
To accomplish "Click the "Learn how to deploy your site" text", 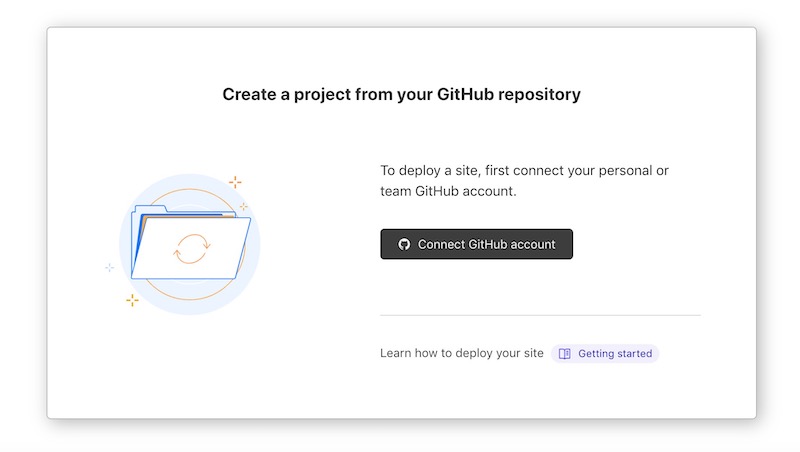I will point(462,353).
